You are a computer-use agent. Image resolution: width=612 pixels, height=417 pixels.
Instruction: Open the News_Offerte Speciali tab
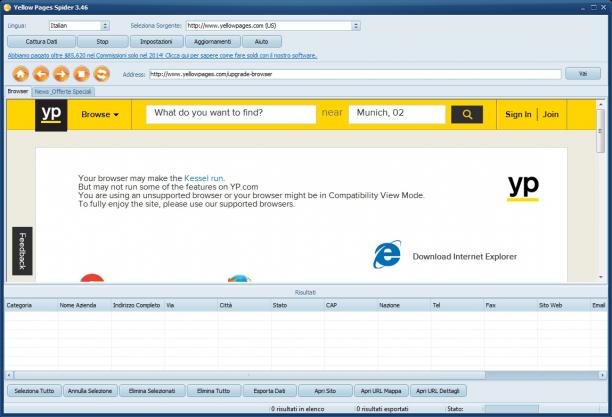pos(63,92)
